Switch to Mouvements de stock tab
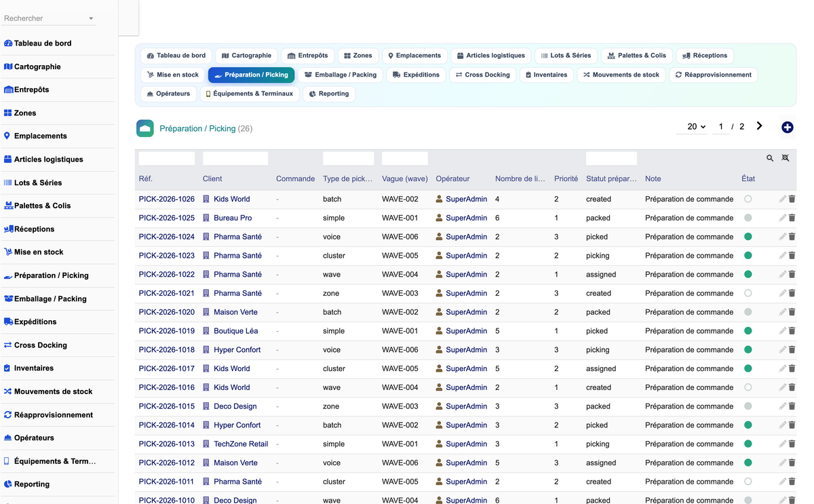Screen dimensions: 814x504 (x=621, y=75)
